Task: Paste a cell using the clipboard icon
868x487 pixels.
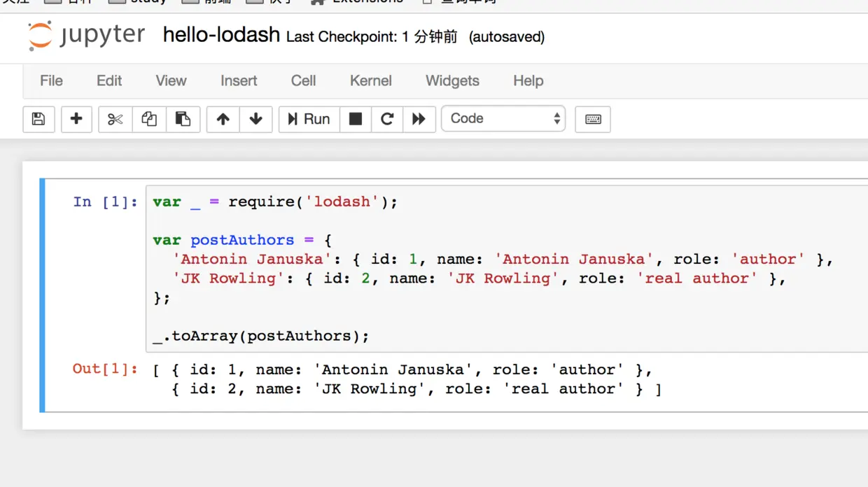Action: coord(183,119)
